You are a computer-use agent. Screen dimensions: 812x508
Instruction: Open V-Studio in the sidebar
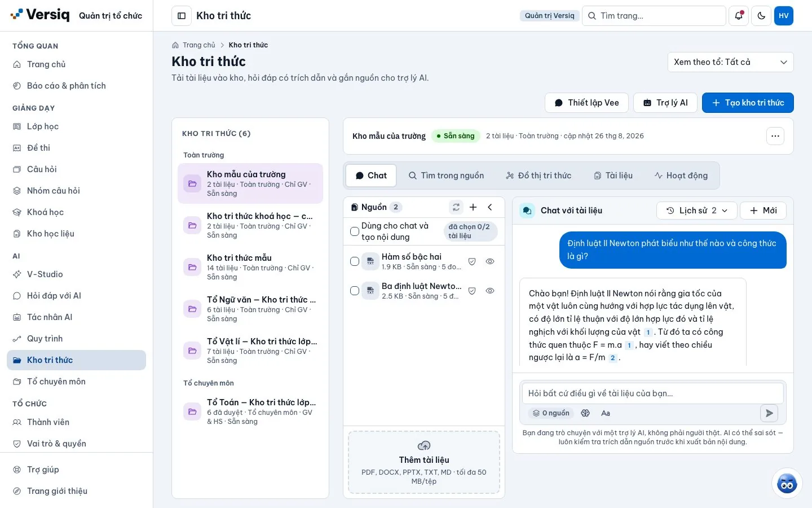tap(76, 274)
